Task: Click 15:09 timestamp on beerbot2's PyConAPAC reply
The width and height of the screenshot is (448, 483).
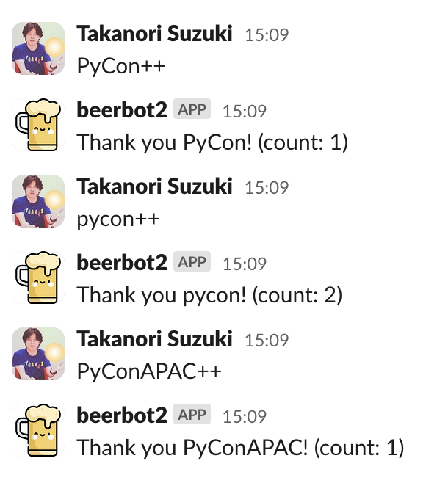Action: [x=245, y=416]
